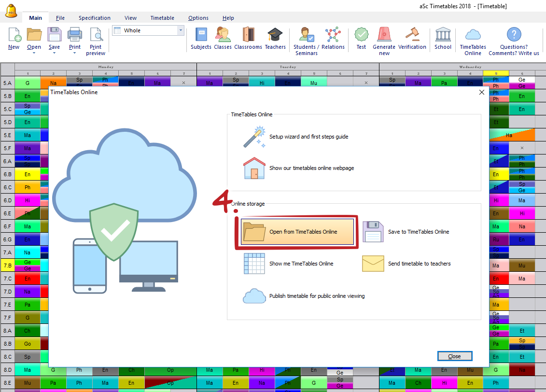Image resolution: width=546 pixels, height=392 pixels.
Task: Expand the Whole view dropdown
Action: click(181, 30)
